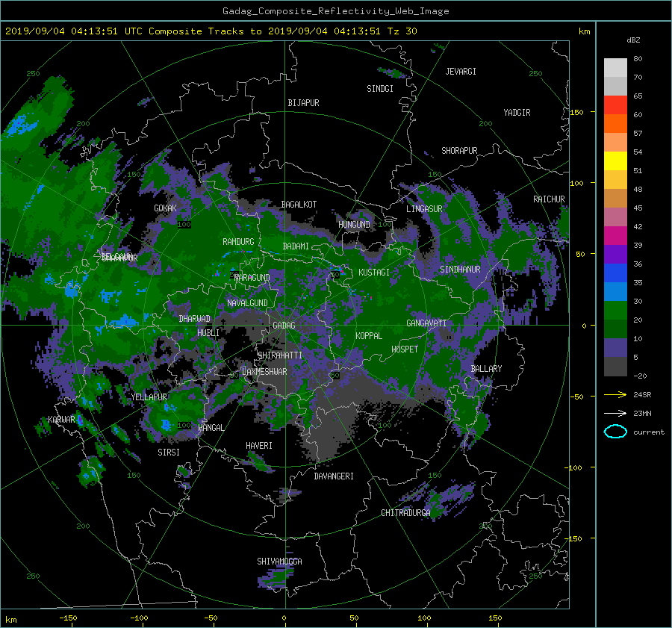The image size is (672, 628).
Task: Select the BAGALKOT town label
Action: coord(299,205)
